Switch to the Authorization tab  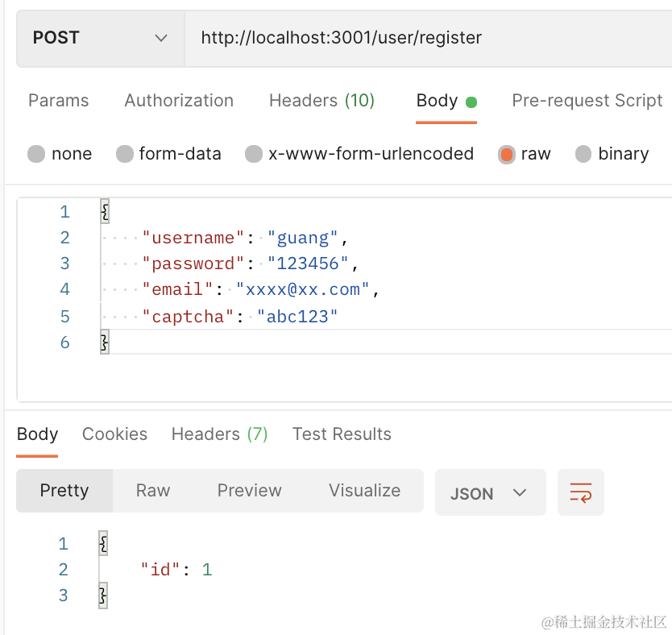point(179,101)
